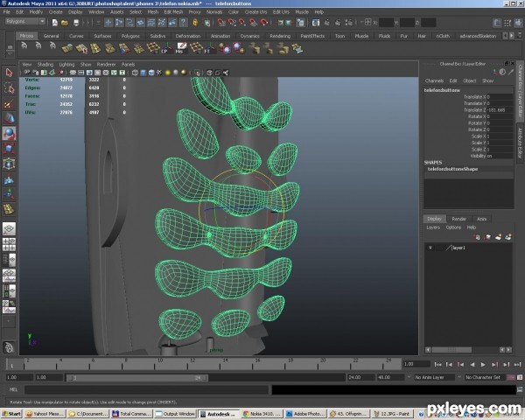525x420 pixels.
Task: Open the script editor icon
Action: pyautogui.click(x=520, y=389)
